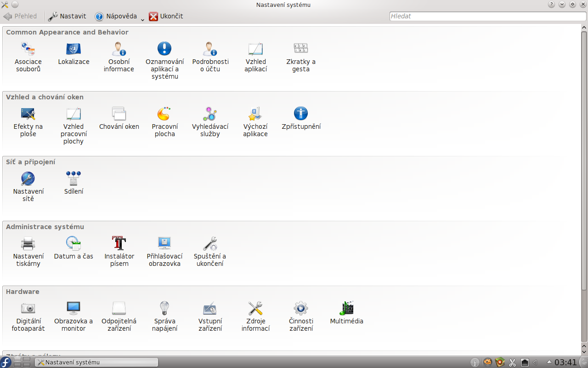Click the scrollbar down arrow

point(584,352)
